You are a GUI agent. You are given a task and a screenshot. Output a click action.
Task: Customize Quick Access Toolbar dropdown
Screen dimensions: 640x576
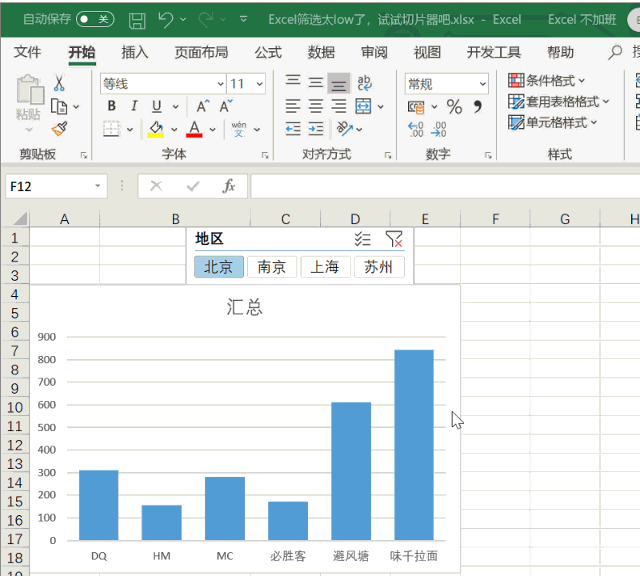pyautogui.click(x=244, y=19)
